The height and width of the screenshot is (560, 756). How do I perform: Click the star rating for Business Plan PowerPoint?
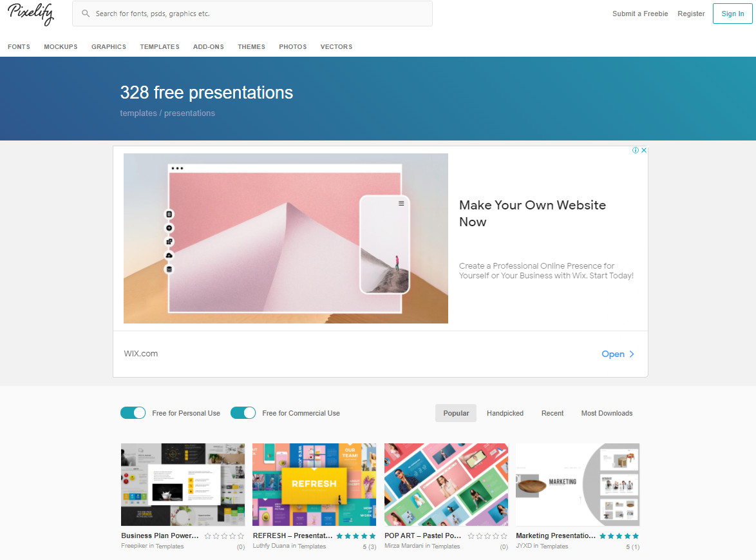tap(224, 536)
